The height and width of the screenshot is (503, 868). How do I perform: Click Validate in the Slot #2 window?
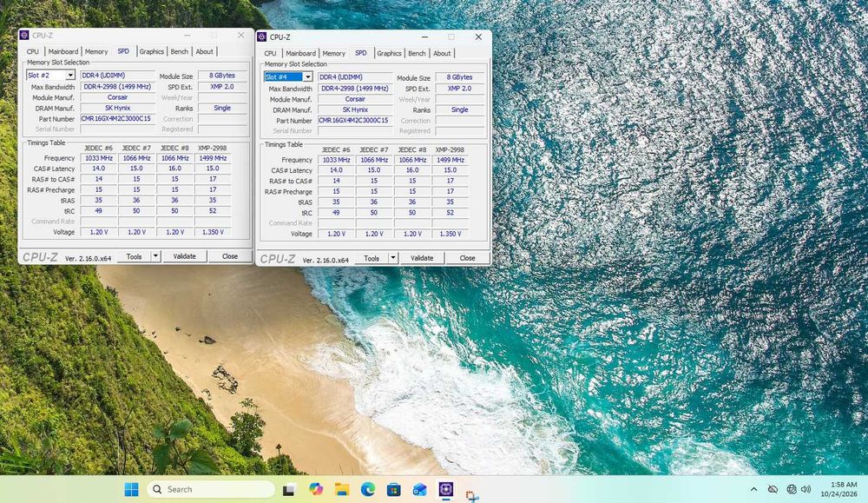click(x=184, y=256)
